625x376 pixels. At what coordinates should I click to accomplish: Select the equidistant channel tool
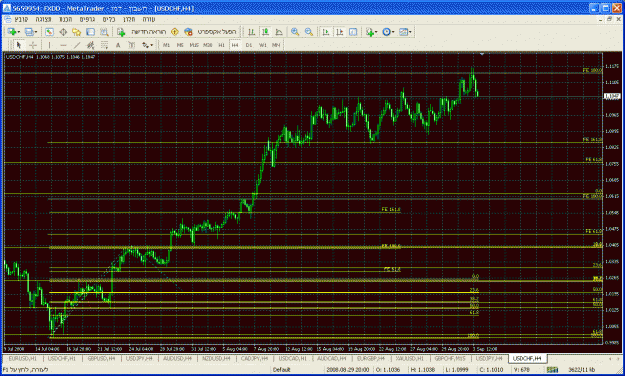pyautogui.click(x=90, y=45)
